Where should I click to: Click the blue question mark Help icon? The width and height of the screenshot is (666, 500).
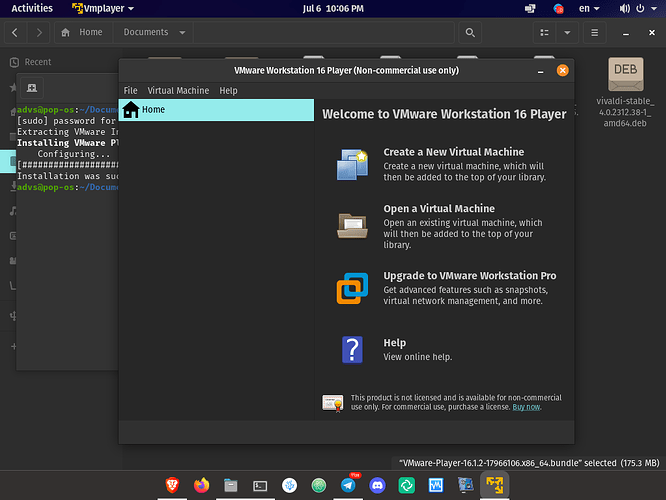(352, 350)
